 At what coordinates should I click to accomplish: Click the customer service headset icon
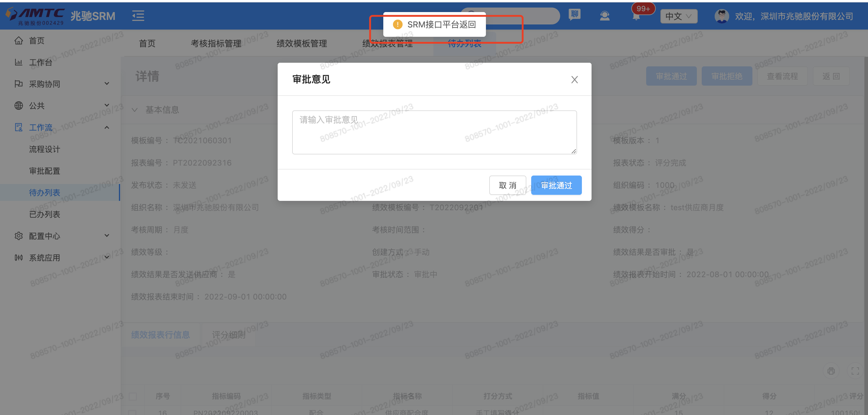(x=605, y=15)
